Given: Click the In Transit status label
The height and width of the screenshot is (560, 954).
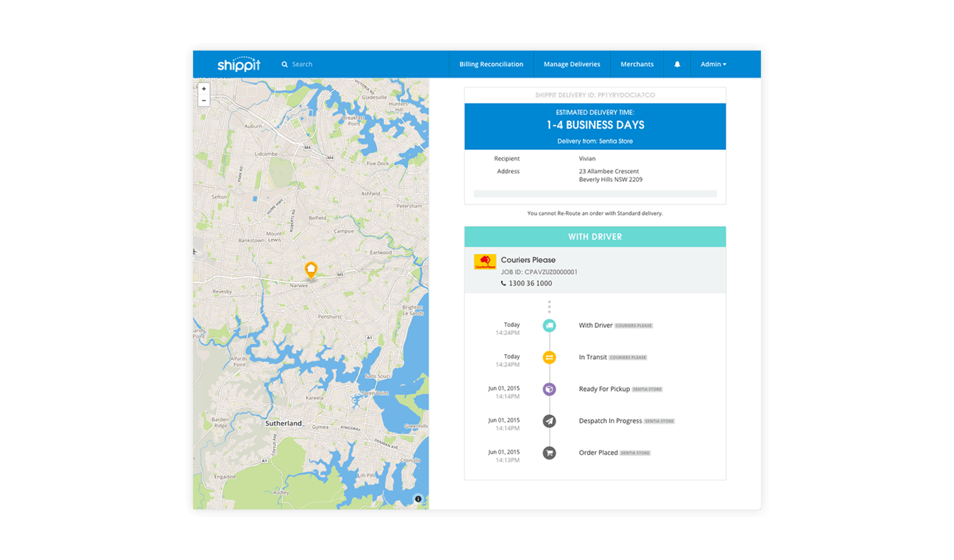Looking at the screenshot, I should (x=592, y=357).
